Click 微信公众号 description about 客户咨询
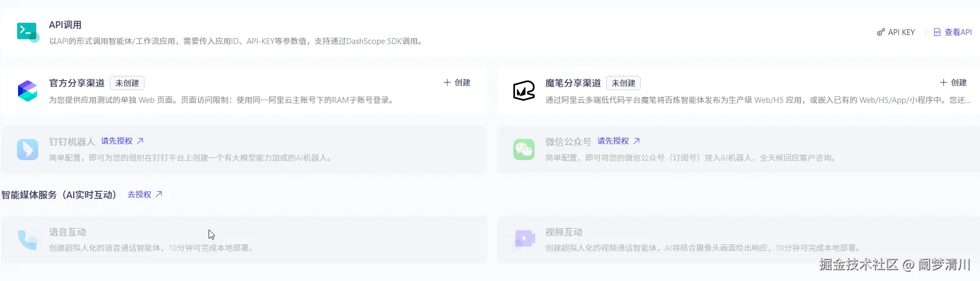The width and height of the screenshot is (980, 281). click(692, 158)
